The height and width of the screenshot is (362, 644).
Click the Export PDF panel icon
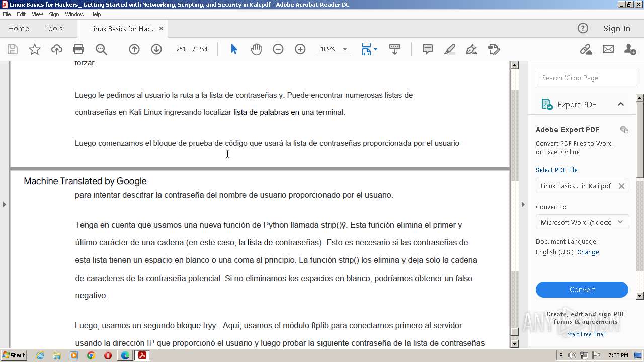[547, 104]
